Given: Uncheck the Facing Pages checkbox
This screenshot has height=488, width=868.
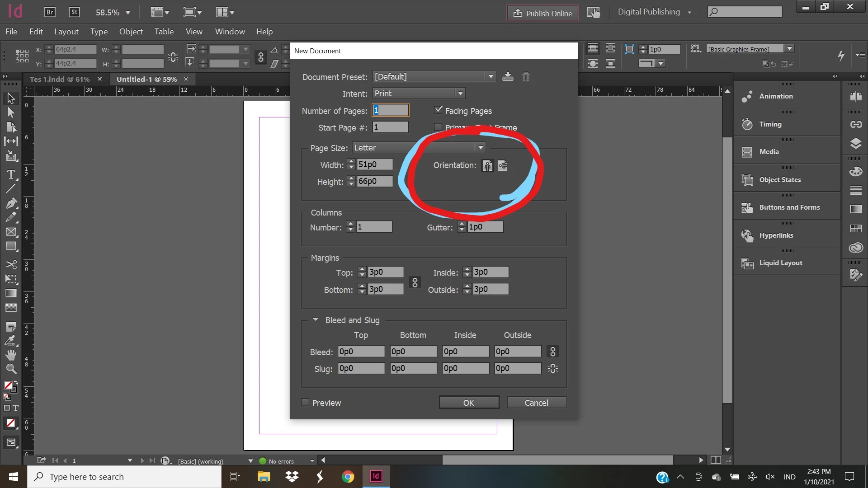Looking at the screenshot, I should (x=438, y=110).
